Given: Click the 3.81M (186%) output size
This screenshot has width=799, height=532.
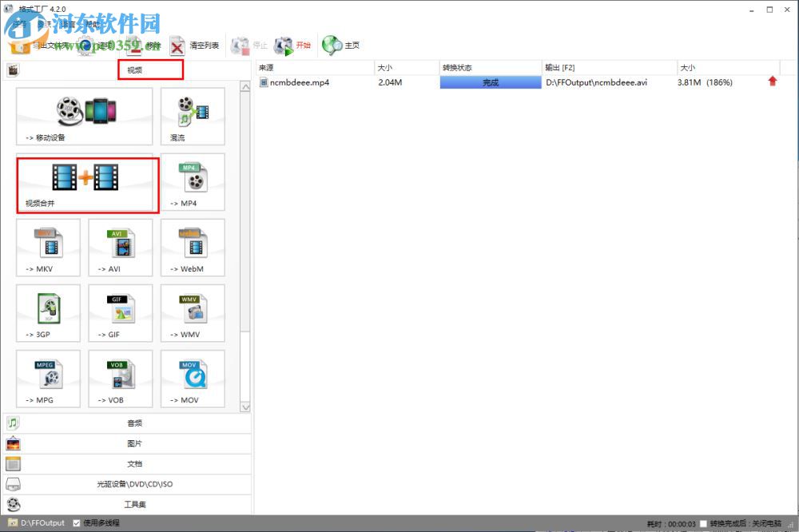Looking at the screenshot, I should [x=705, y=82].
